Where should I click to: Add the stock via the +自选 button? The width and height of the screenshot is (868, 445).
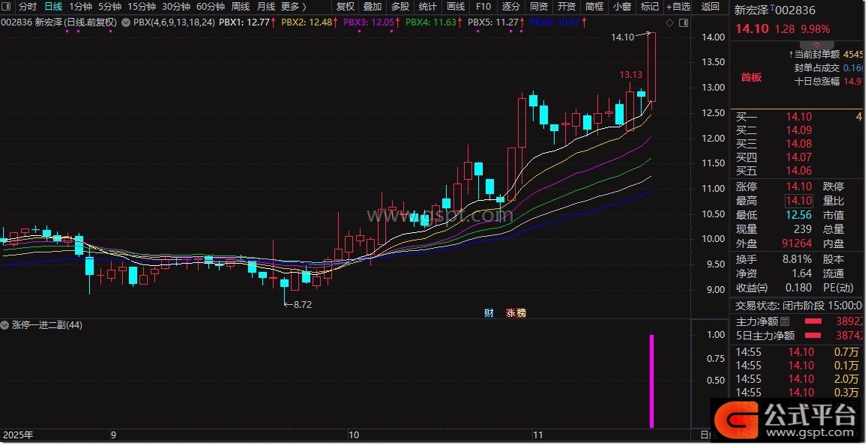click(x=678, y=7)
